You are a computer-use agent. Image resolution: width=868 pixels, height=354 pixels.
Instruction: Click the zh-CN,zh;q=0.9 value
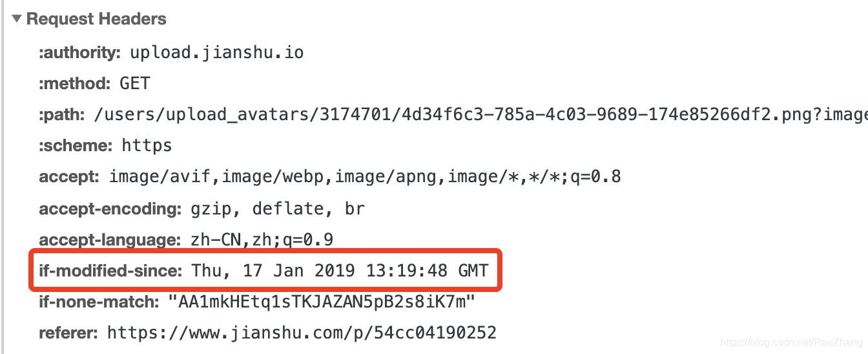pyautogui.click(x=262, y=240)
